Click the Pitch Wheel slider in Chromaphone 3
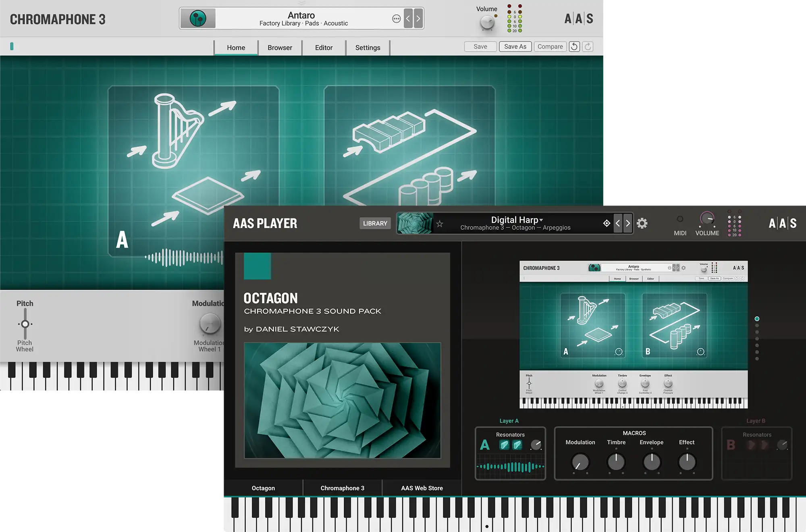Screen dimensions: 806x532 25,324
